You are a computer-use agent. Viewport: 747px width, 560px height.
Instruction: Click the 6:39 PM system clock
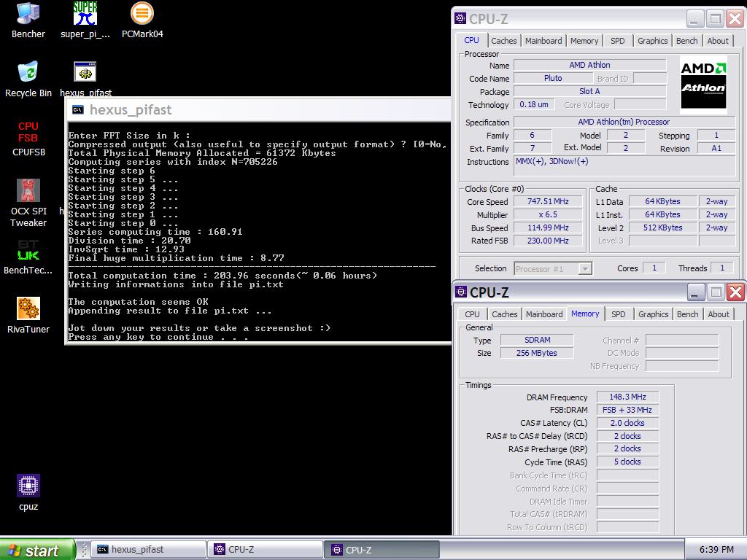pyautogui.click(x=716, y=550)
